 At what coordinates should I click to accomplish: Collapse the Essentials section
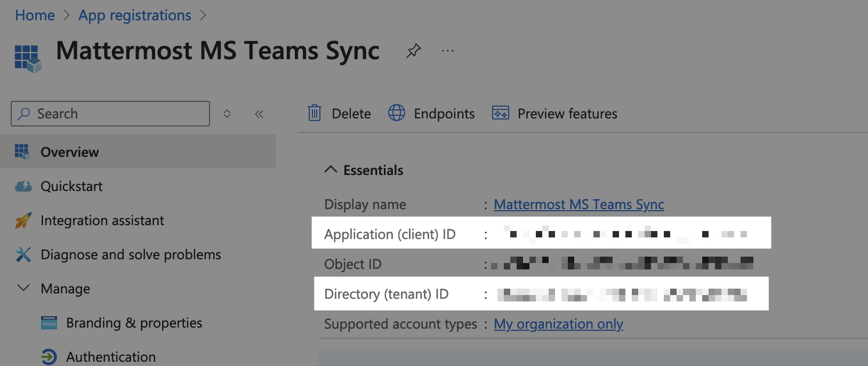(331, 170)
